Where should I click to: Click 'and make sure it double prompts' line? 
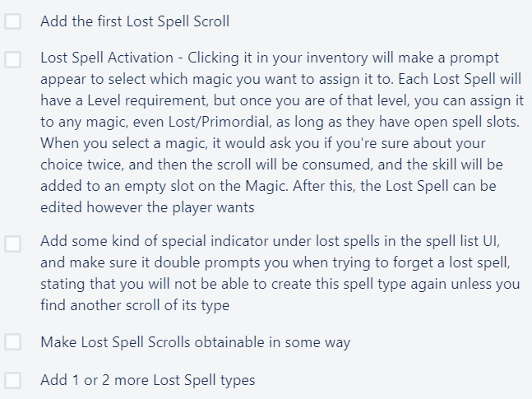(x=275, y=262)
